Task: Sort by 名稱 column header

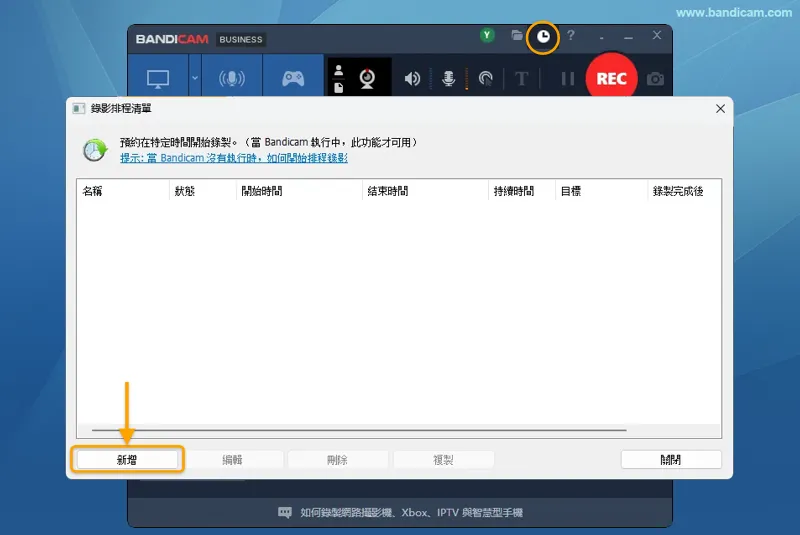Action: (x=123, y=191)
